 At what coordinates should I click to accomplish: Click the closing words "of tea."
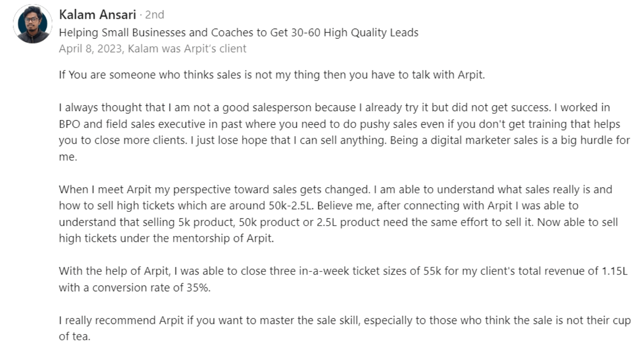click(x=75, y=337)
